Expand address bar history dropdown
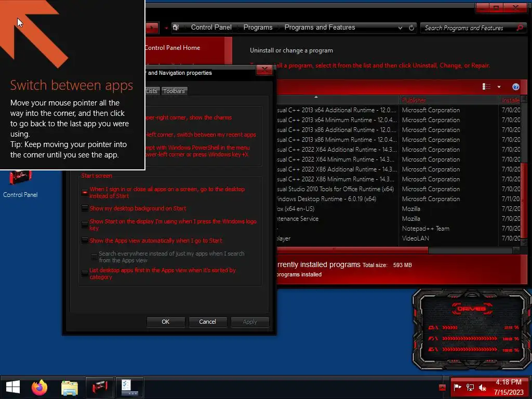The width and height of the screenshot is (532, 399). coord(401,28)
